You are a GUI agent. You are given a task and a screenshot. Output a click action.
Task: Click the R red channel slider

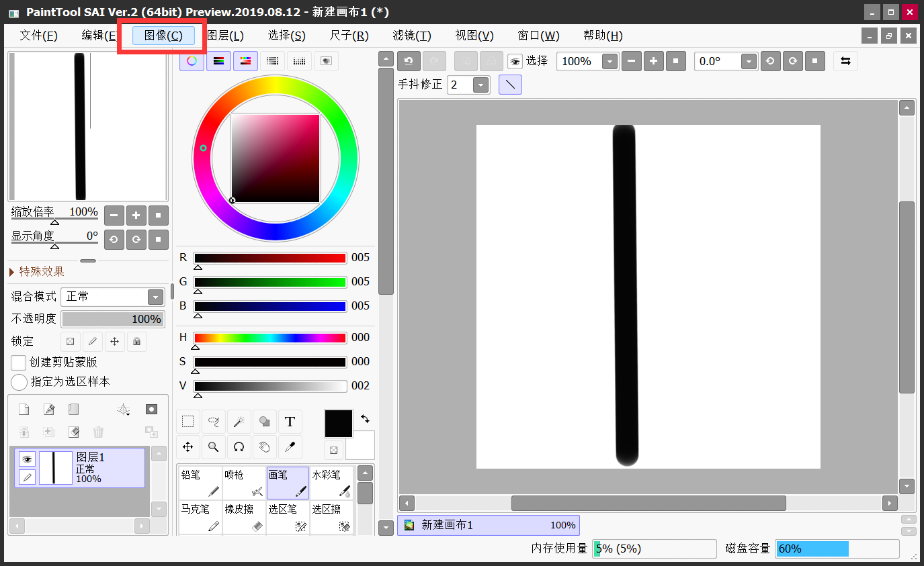click(x=270, y=258)
